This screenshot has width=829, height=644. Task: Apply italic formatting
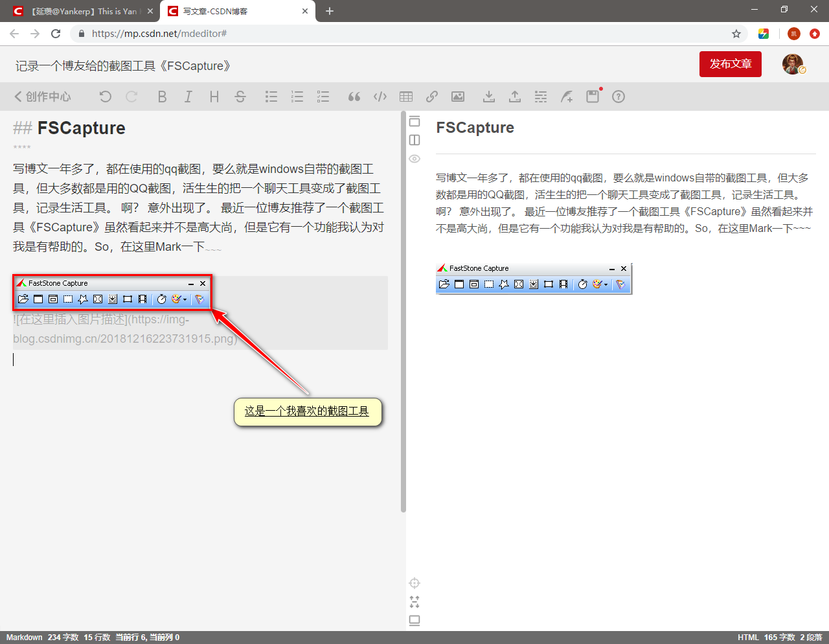(188, 96)
